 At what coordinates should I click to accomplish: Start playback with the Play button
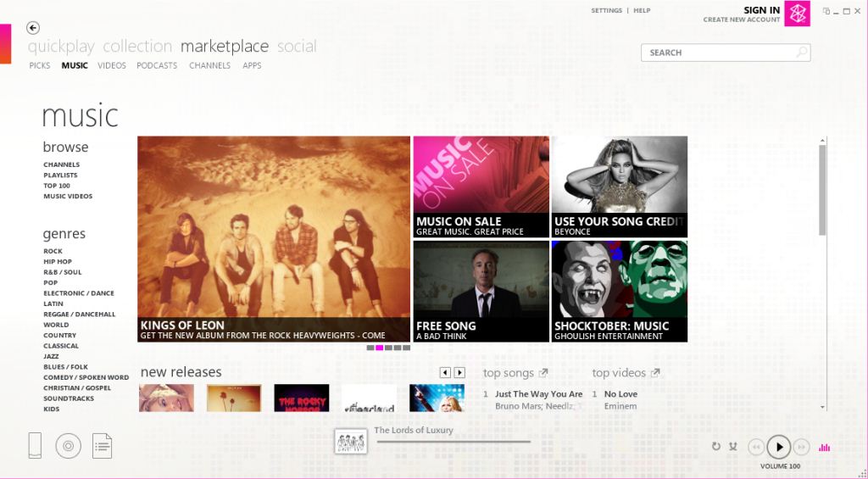tap(779, 447)
